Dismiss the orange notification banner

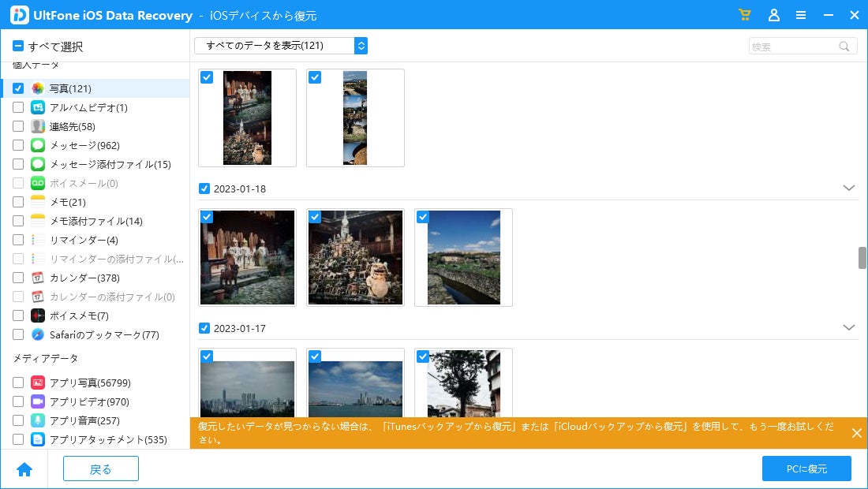(856, 433)
